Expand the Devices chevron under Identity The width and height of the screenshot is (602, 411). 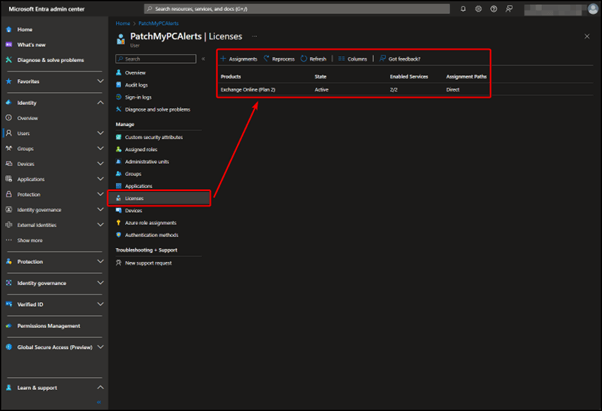100,164
